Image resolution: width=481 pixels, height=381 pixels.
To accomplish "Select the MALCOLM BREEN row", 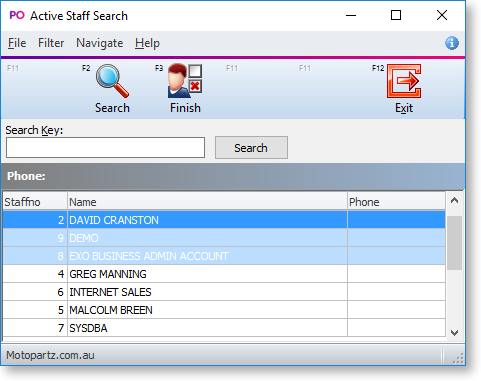I will 224,310.
